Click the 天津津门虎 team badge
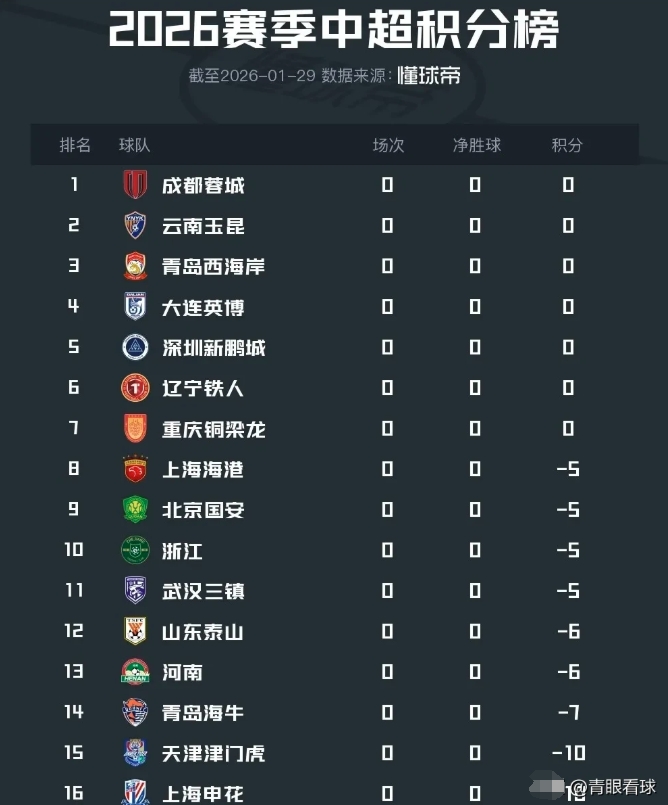 point(135,753)
